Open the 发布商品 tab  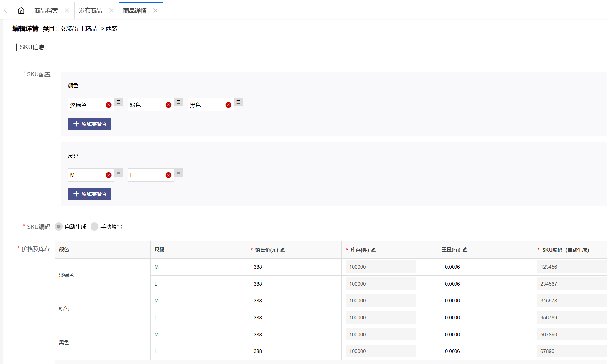pos(90,11)
